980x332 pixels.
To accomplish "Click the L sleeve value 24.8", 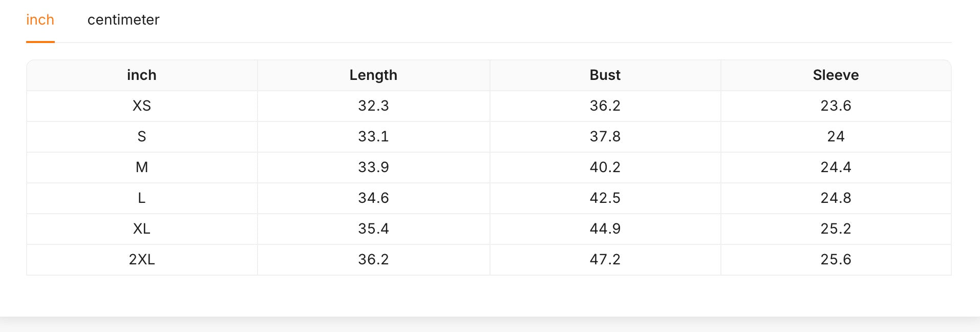I will 836,198.
